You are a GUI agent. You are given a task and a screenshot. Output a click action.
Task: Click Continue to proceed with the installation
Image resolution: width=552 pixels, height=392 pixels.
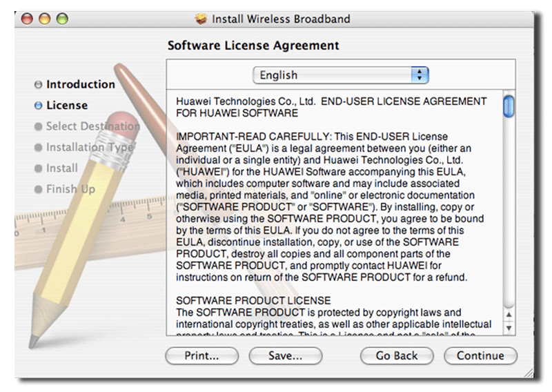coord(480,356)
